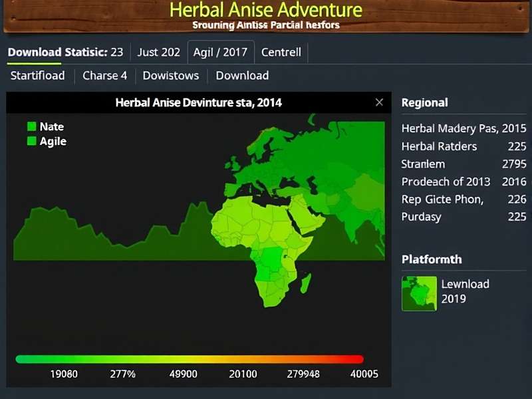Click the Download link in toolbar
Screen dimensions: 532x399
(242, 75)
